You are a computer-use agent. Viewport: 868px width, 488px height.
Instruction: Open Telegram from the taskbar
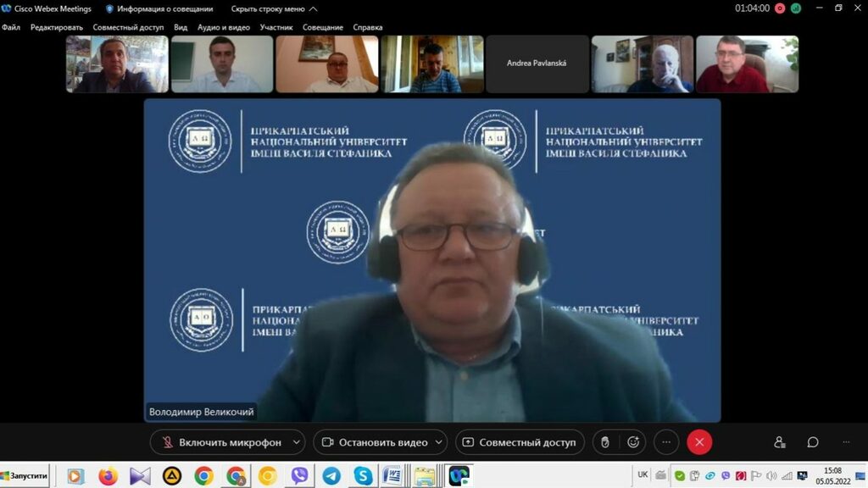(331, 476)
